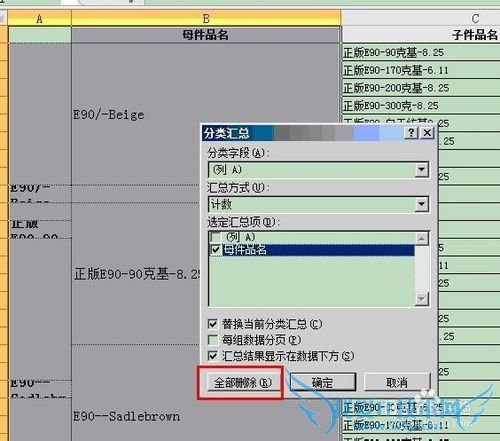Uncheck the 母件品名 item in 选定汇总项 list
The image size is (500, 441).
point(215,250)
